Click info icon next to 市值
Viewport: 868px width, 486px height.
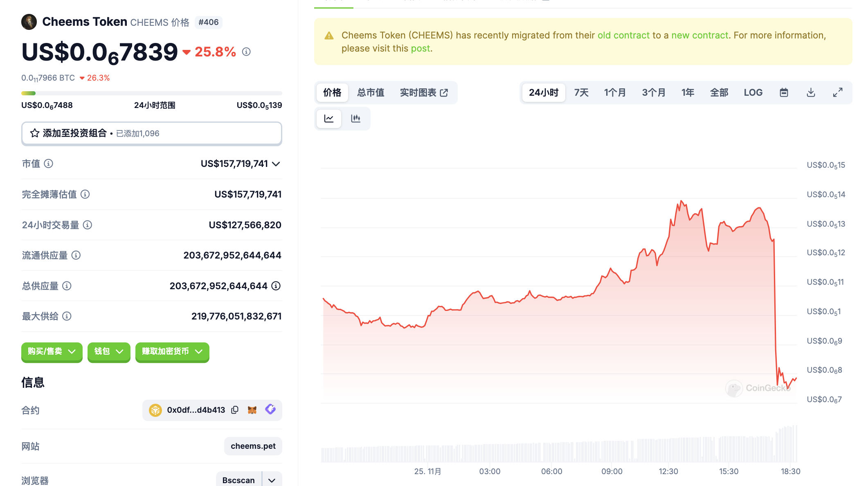48,164
